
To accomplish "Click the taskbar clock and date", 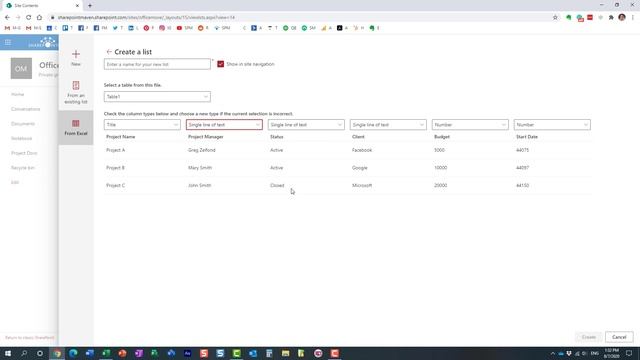I will coord(611,353).
